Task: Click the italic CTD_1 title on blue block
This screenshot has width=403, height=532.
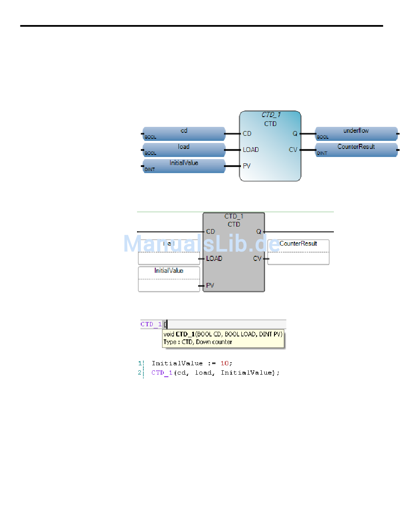Action: 271,115
